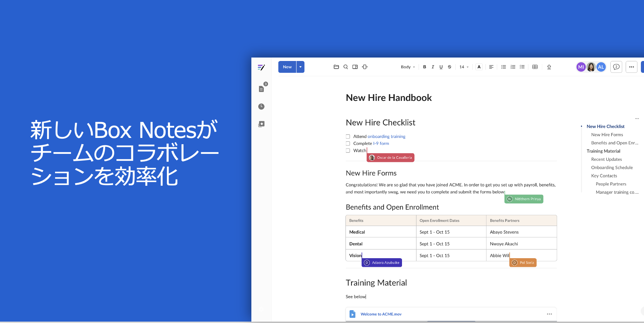Viewport: 644px width, 323px height.
Task: Insert a numbered list
Action: point(513,67)
